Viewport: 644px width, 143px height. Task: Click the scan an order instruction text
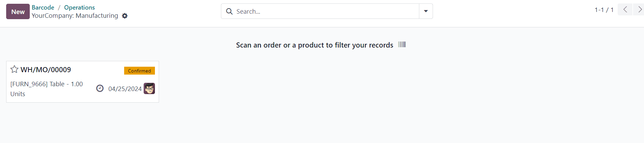(x=315, y=45)
